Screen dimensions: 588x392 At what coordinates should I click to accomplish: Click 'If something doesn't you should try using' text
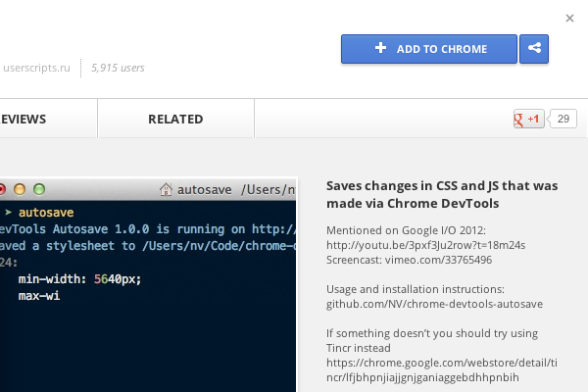[x=432, y=333]
